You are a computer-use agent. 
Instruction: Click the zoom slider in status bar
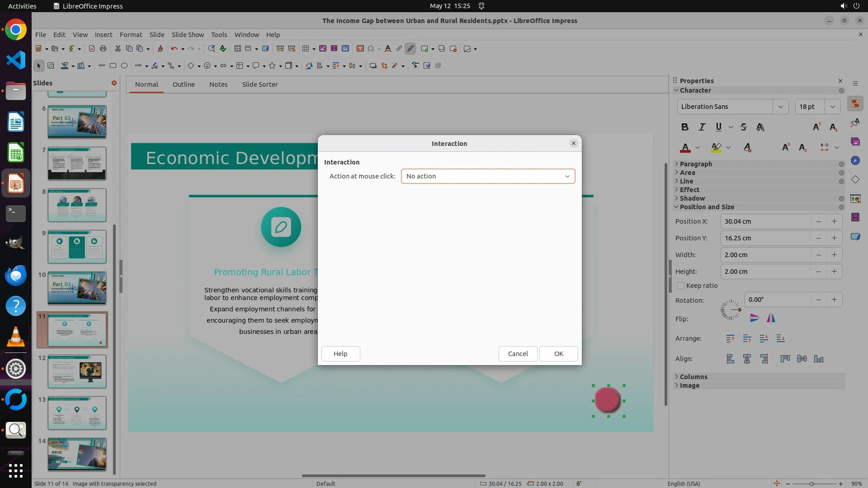point(811,483)
